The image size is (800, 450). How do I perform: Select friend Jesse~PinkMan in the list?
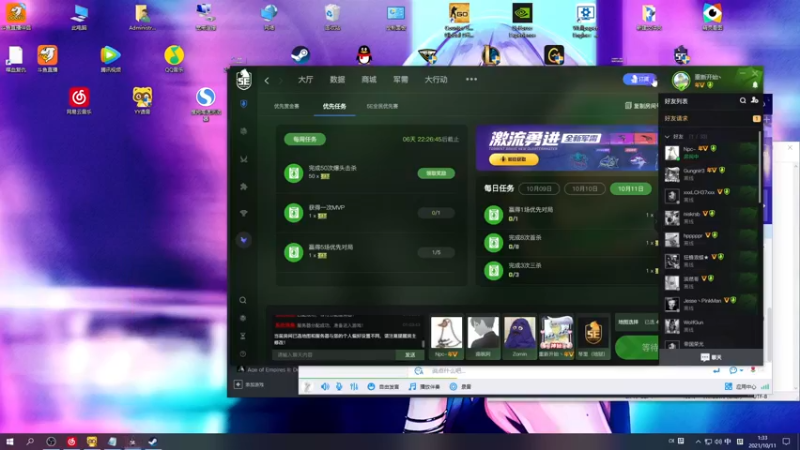711,305
